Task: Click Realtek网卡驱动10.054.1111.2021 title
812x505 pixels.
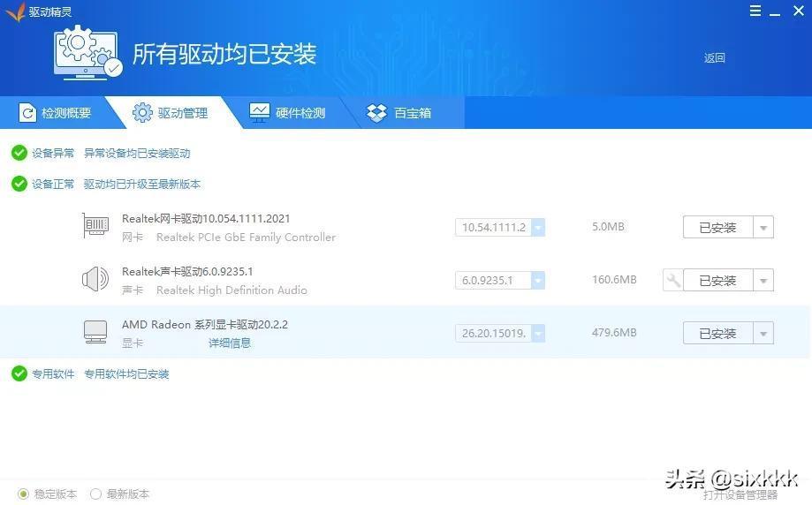Action: click(206, 218)
